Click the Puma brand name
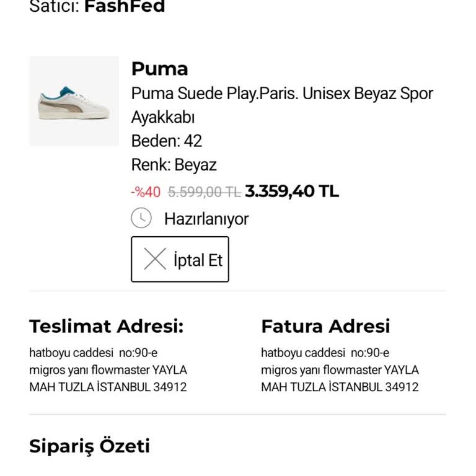This screenshot has width=476, height=476. tap(159, 69)
